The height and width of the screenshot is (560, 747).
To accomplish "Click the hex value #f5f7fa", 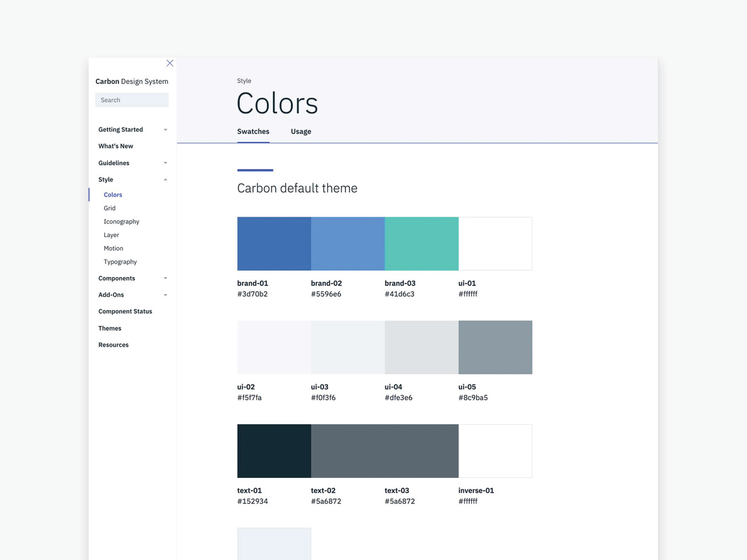I will [249, 398].
